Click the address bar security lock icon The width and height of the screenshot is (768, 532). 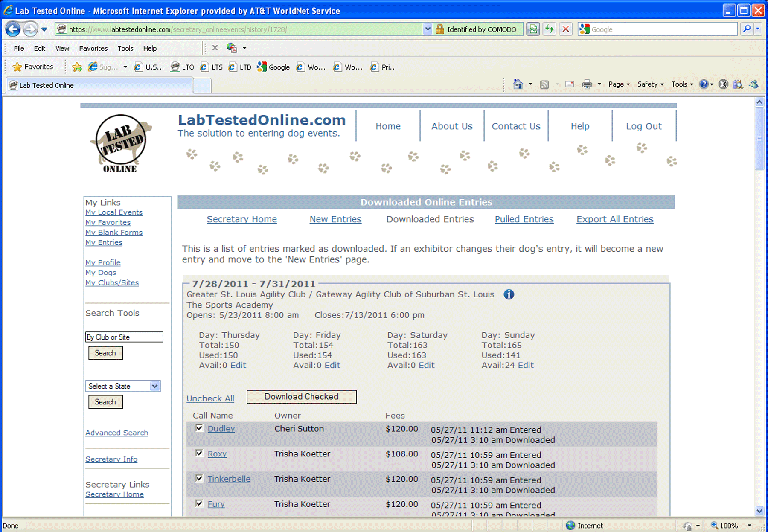click(440, 29)
